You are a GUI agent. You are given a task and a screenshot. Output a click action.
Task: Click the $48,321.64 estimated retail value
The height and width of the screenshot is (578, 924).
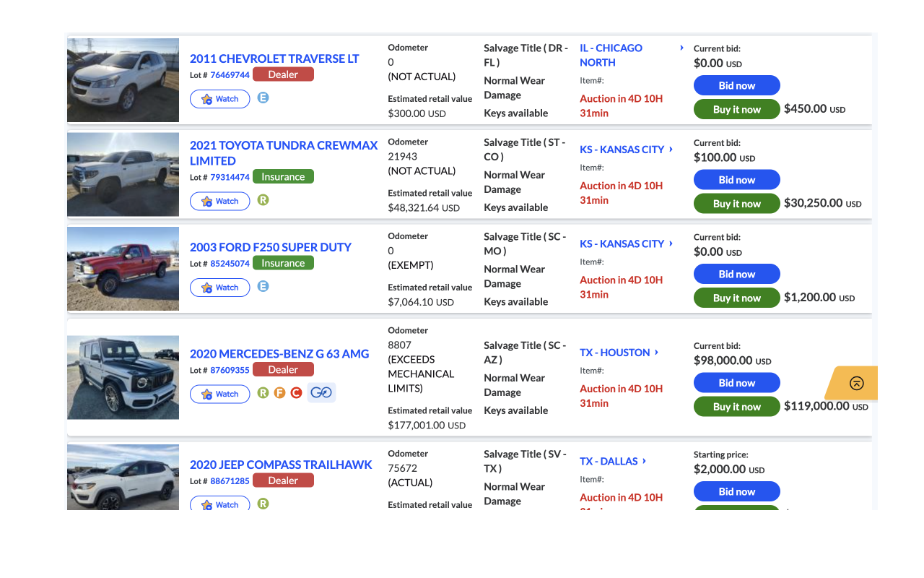pos(424,208)
